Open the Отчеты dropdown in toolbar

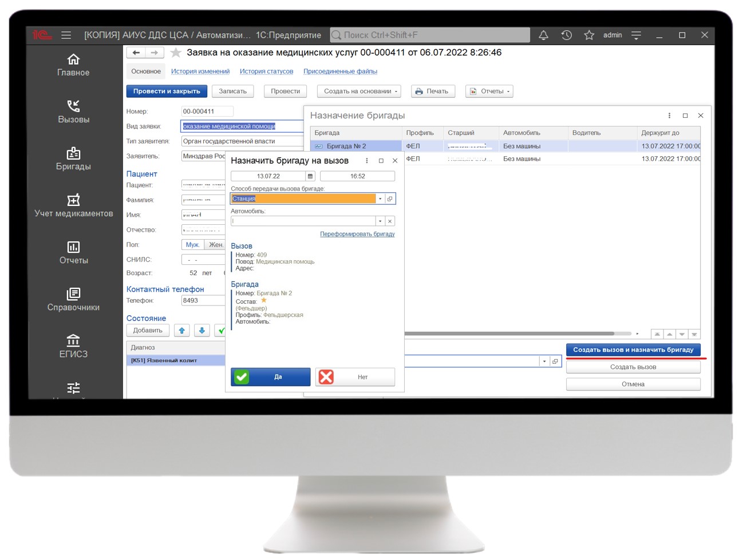(489, 91)
